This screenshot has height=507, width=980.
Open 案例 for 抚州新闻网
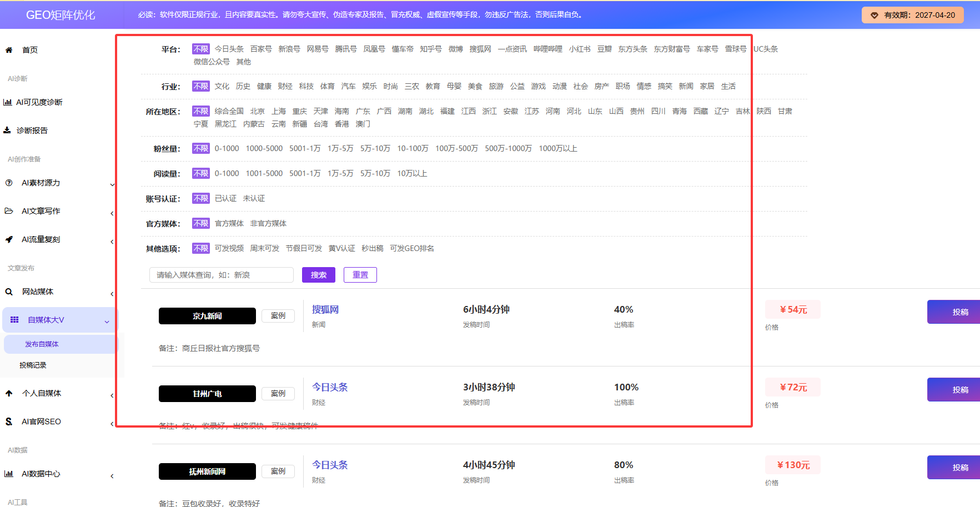tap(278, 471)
